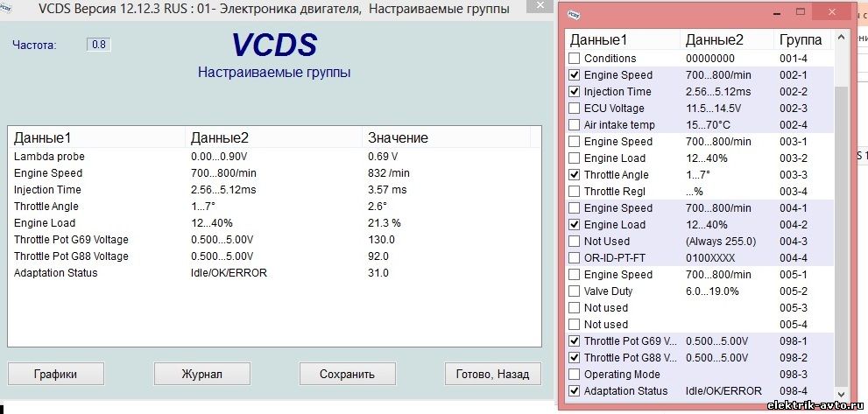This screenshot has height=414, width=868.
Task: Click the 92.0 G88 voltage value
Action: click(x=378, y=256)
